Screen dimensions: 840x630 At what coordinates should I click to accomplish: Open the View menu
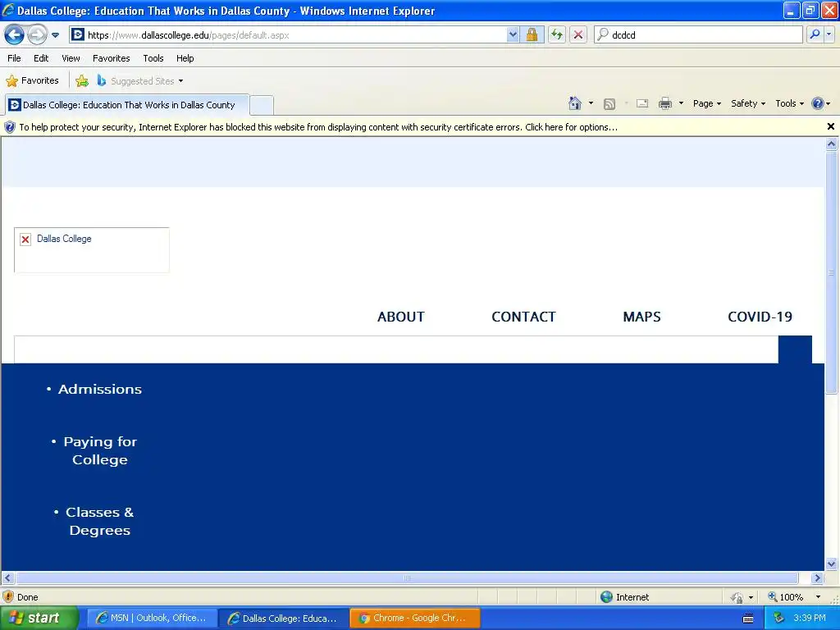(x=71, y=58)
